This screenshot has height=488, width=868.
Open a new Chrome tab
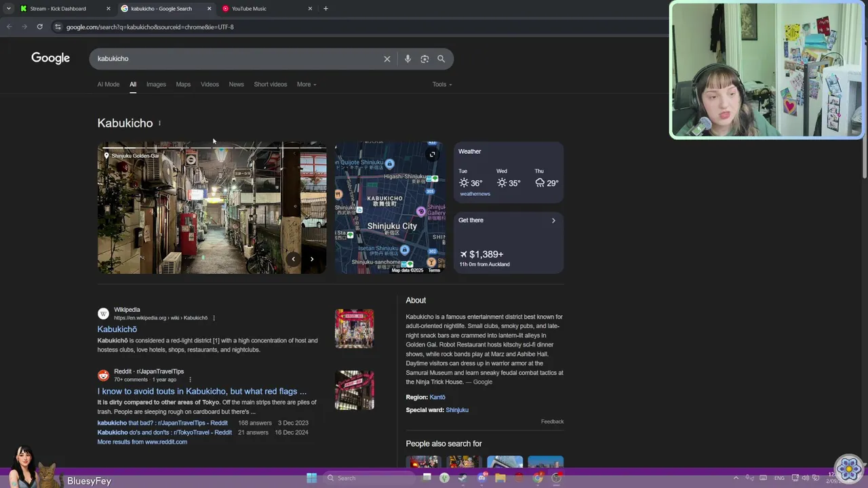325,9
